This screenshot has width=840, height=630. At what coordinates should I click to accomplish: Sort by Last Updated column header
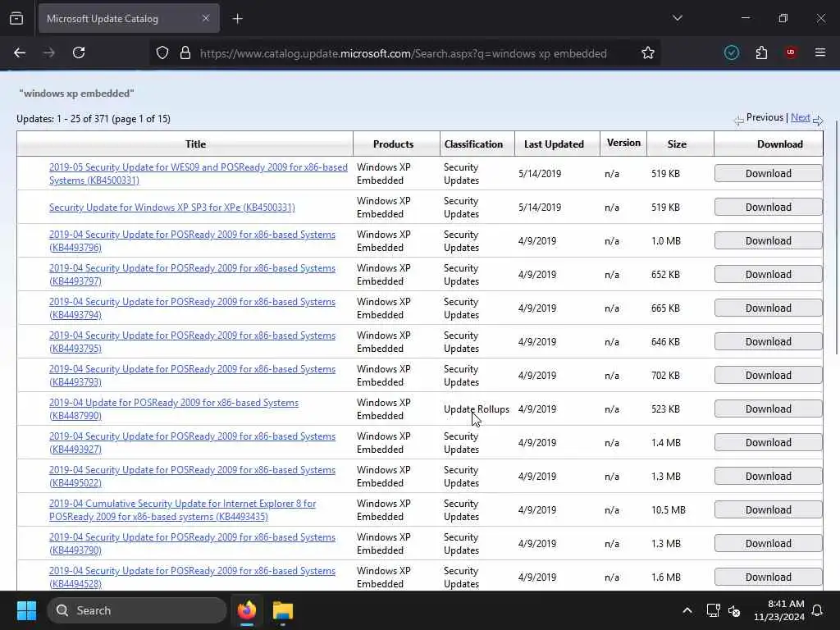pyautogui.click(x=554, y=144)
